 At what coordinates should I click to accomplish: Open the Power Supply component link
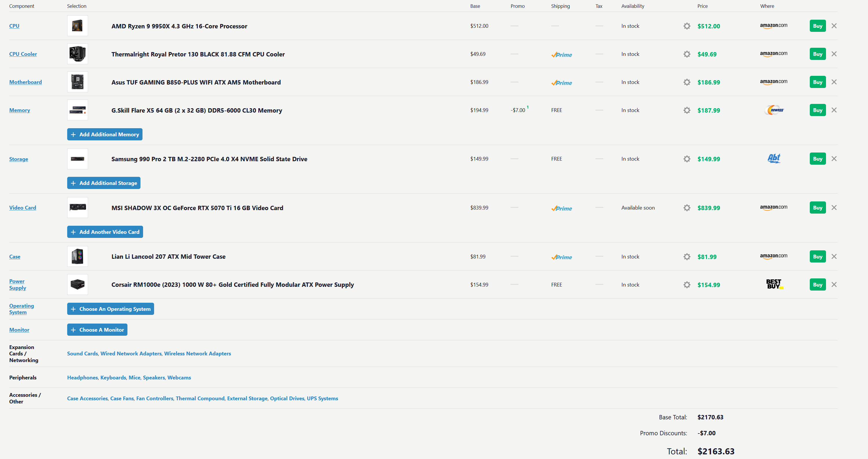coord(17,284)
